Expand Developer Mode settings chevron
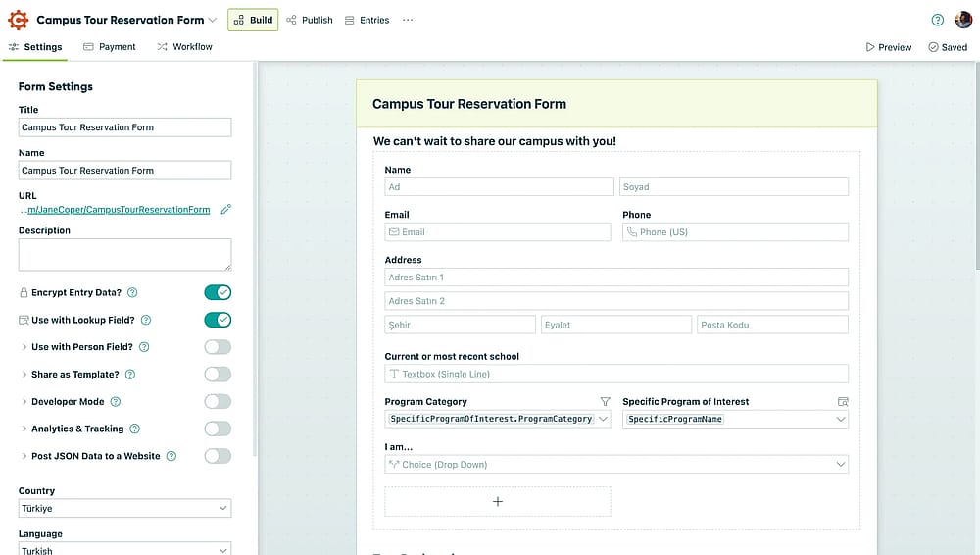This screenshot has width=980, height=555. click(x=24, y=402)
